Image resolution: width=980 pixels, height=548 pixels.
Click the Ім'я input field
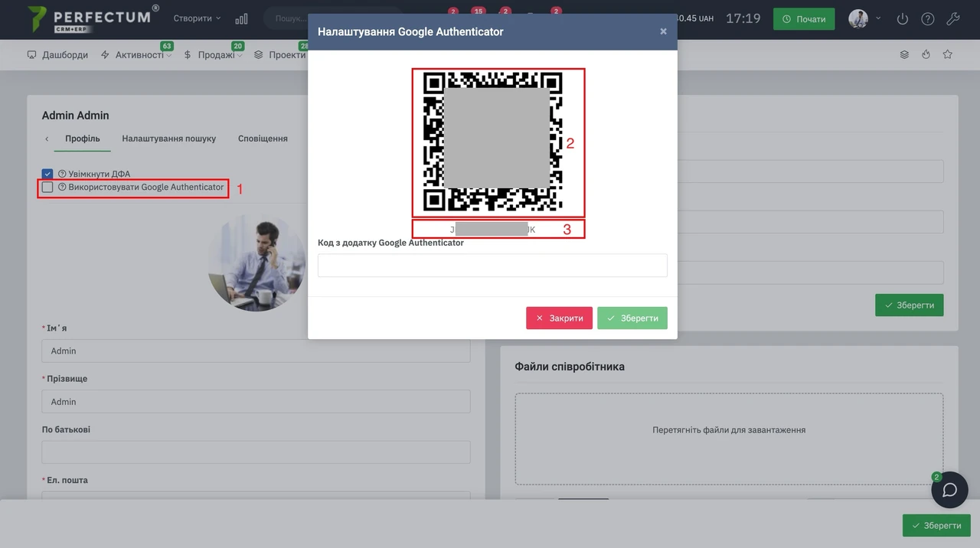(x=256, y=351)
